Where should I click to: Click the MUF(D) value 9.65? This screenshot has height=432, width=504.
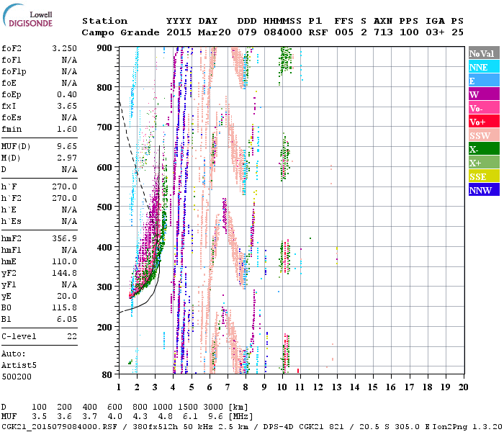[67, 147]
